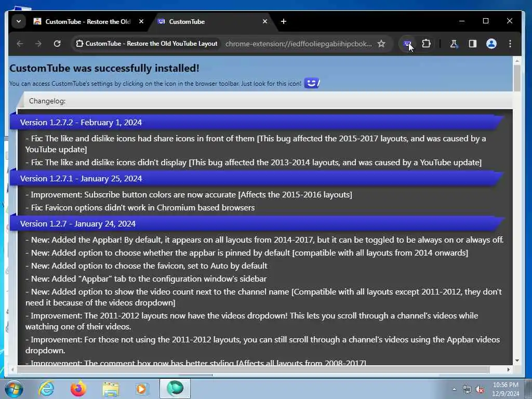Click 'CustomTube was successfully installed!' heading

104,68
